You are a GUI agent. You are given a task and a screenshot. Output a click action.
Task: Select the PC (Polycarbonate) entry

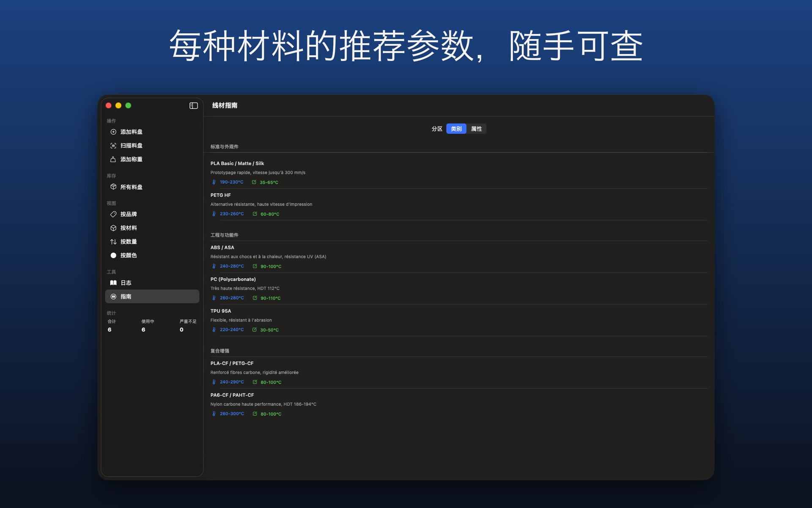pyautogui.click(x=459, y=289)
